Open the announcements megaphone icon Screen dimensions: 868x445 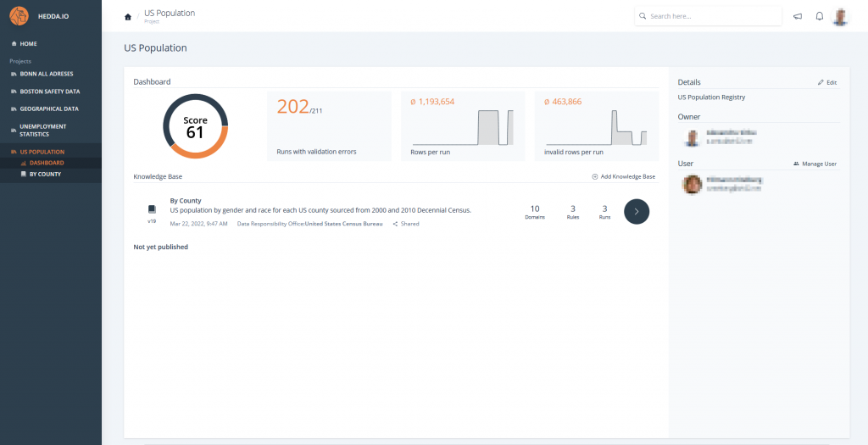click(x=798, y=16)
